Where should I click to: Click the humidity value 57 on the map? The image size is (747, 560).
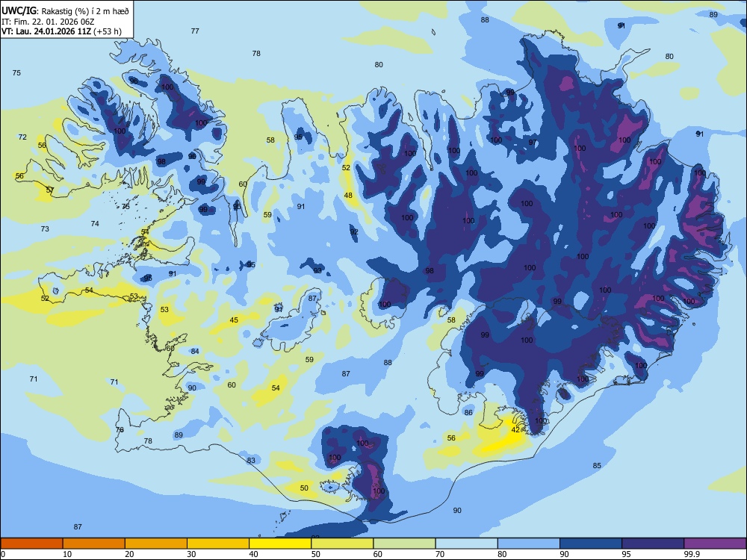click(50, 190)
